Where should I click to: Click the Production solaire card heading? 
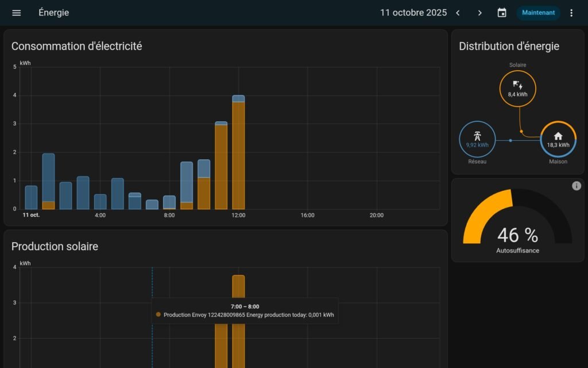pyautogui.click(x=55, y=247)
